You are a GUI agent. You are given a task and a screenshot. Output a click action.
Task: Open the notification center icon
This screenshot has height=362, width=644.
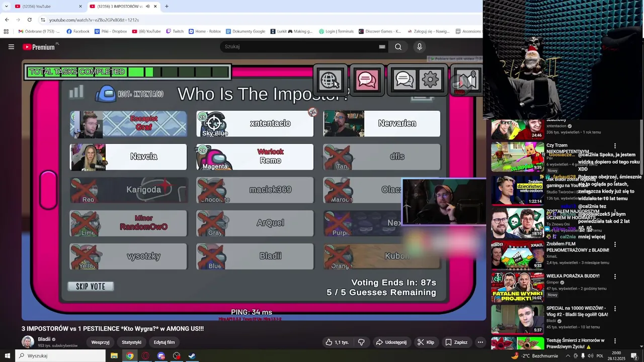[x=634, y=356]
